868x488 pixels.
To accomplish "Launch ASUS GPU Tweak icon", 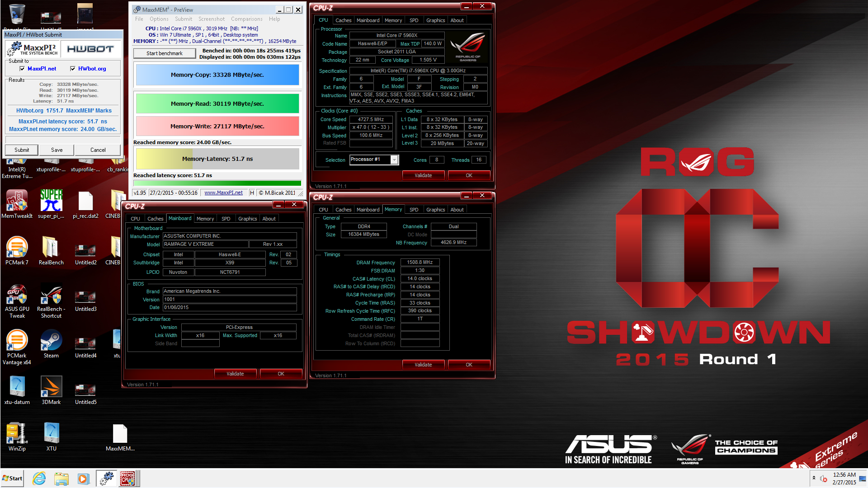I will 17,301.
